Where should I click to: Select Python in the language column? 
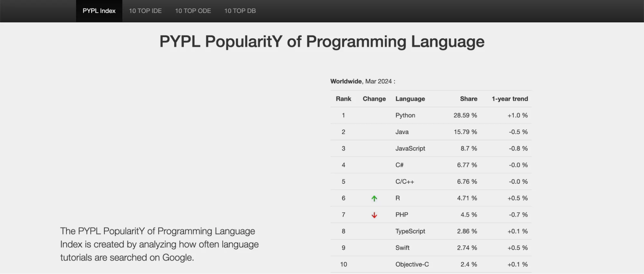tap(405, 115)
